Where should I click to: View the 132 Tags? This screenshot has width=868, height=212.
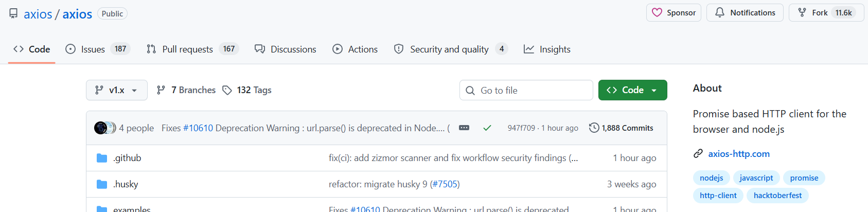[x=247, y=90]
